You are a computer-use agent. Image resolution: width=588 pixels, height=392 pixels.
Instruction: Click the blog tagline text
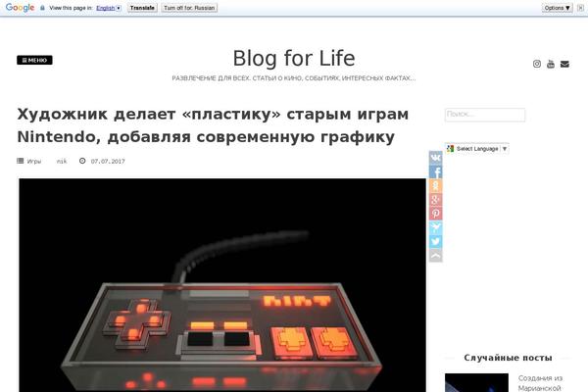point(294,78)
